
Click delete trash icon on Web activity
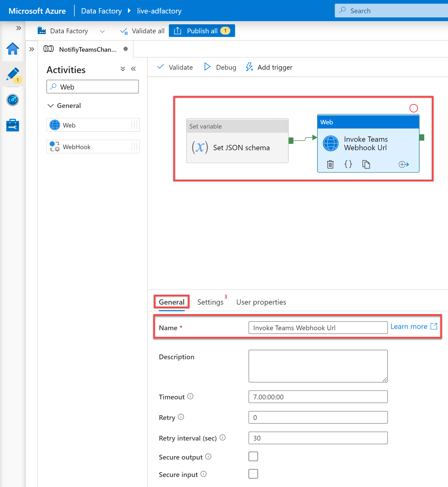pyautogui.click(x=330, y=164)
